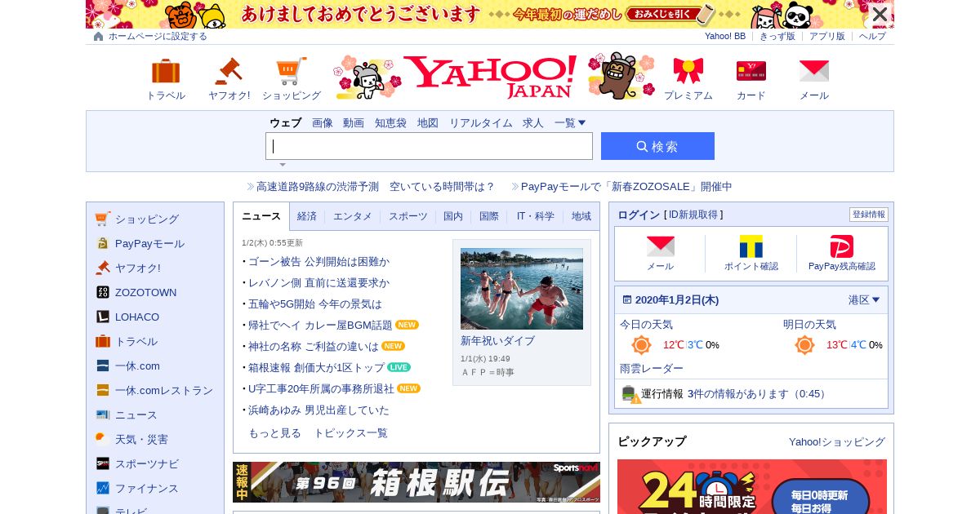Click the Yahoo! JAPAN logo
The height and width of the screenshot is (514, 980).
pos(490,76)
